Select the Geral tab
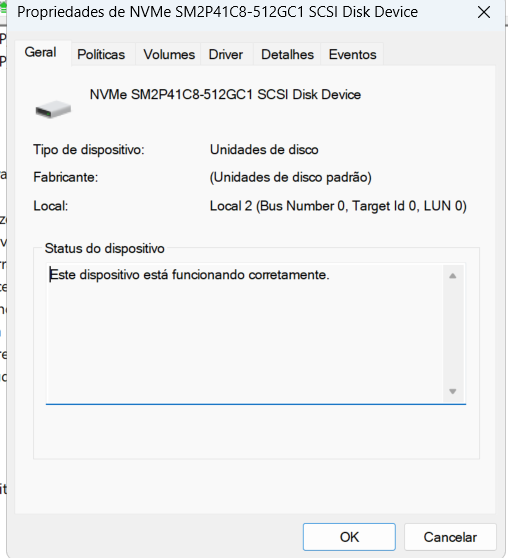 point(41,52)
